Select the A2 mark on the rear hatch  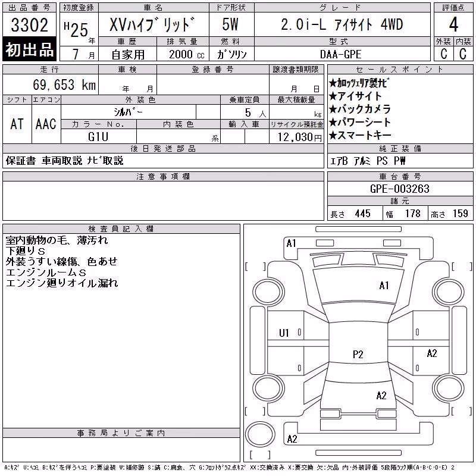click(381, 396)
